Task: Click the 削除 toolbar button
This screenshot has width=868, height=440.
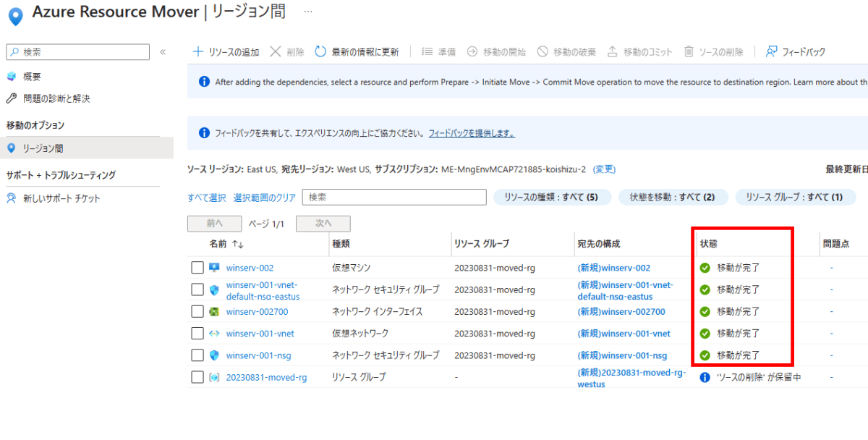Action: (287, 52)
